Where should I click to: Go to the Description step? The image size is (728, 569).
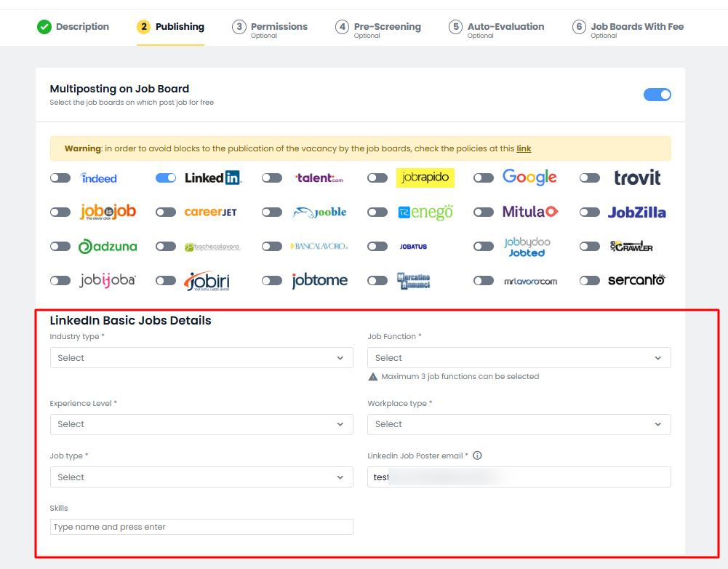coord(73,27)
